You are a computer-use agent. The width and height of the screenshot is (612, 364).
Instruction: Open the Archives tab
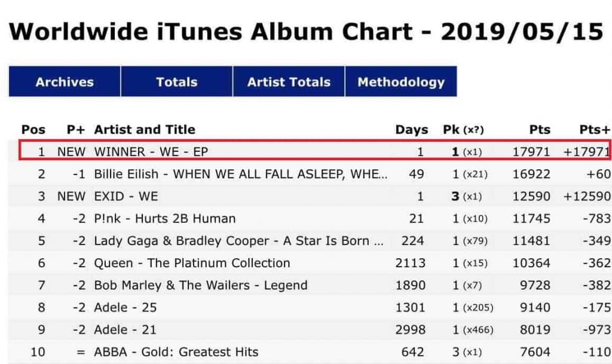click(x=65, y=82)
